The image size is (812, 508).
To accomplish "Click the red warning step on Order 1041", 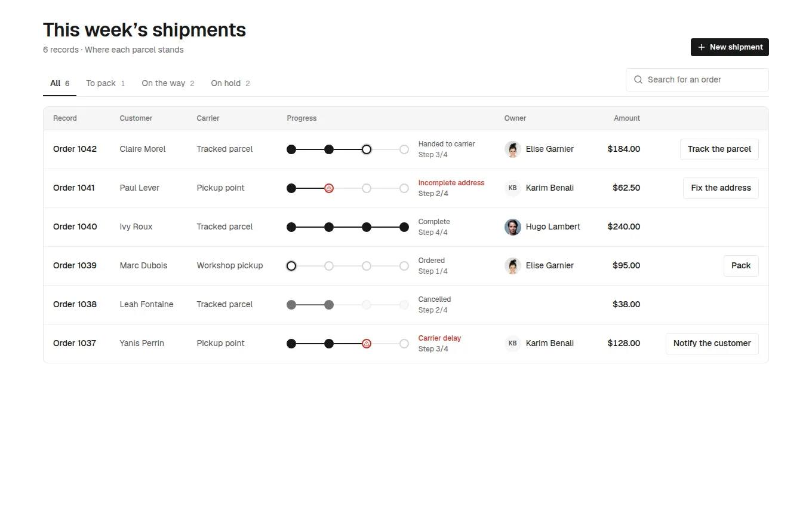I will (329, 188).
